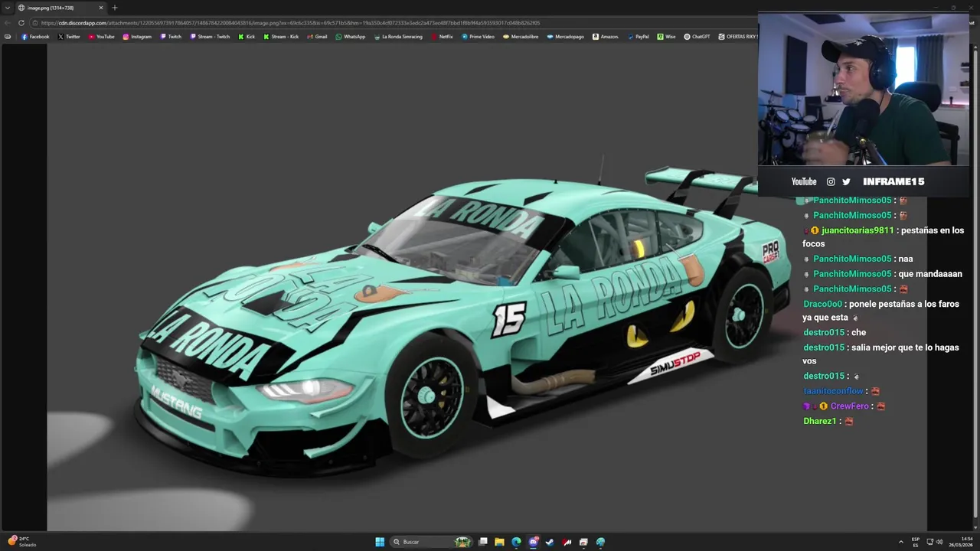Open the Stream - Kick bookmark
Image resolution: width=980 pixels, height=551 pixels.
coord(281,37)
